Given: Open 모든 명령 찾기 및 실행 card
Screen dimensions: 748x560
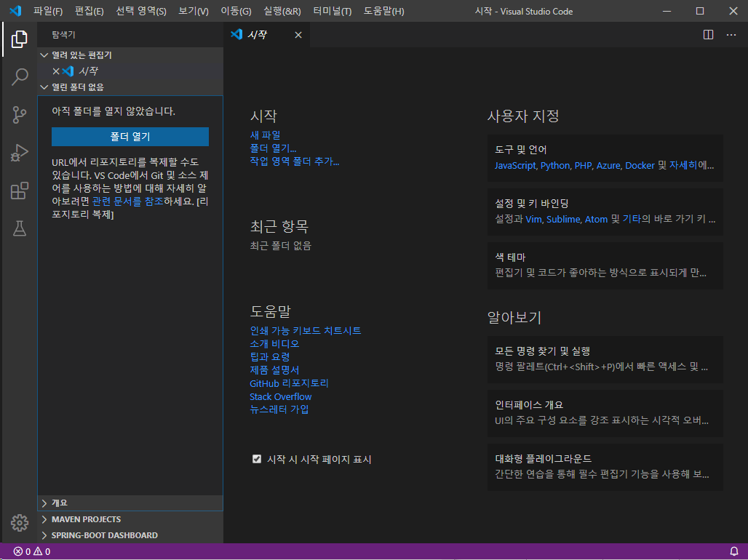Looking at the screenshot, I should [605, 360].
